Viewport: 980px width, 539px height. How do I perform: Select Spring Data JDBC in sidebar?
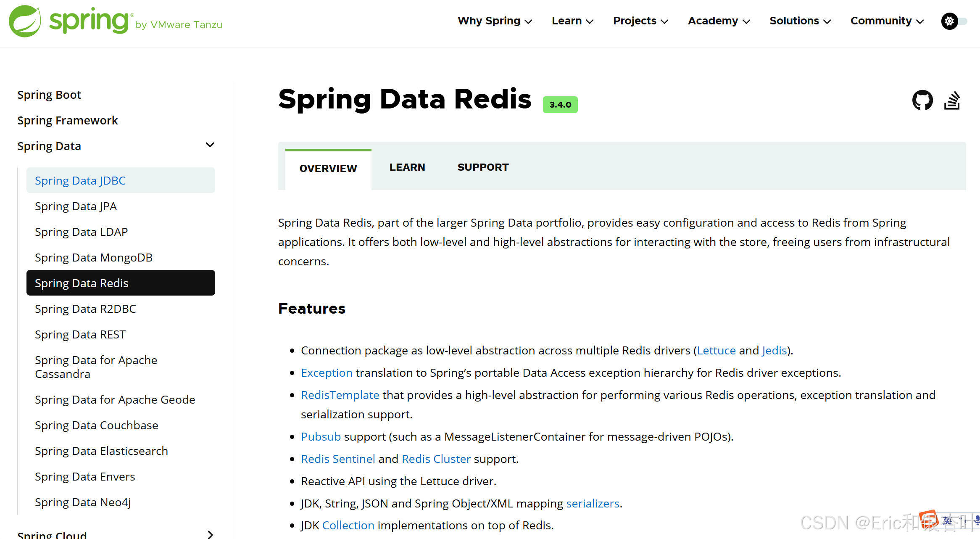[x=80, y=180]
